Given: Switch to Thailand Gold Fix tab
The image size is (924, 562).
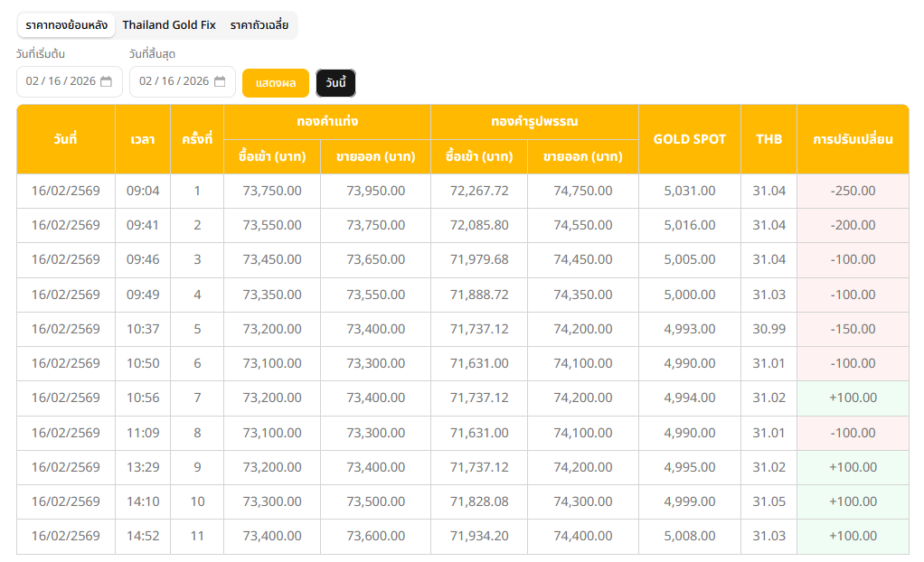Looking at the screenshot, I should (169, 25).
